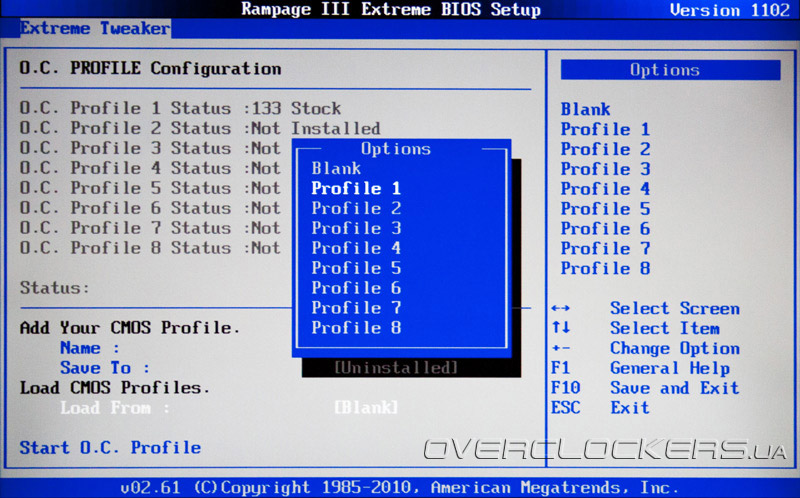Choose Profile 8 in the Options popup
This screenshot has height=498, width=800.
pyautogui.click(x=356, y=328)
